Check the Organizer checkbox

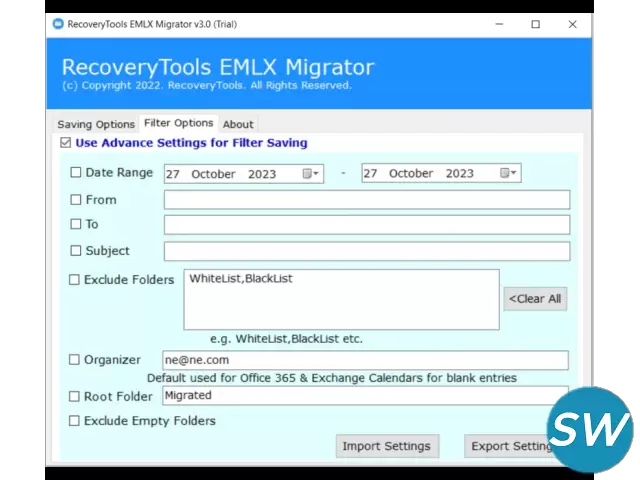[x=74, y=360]
